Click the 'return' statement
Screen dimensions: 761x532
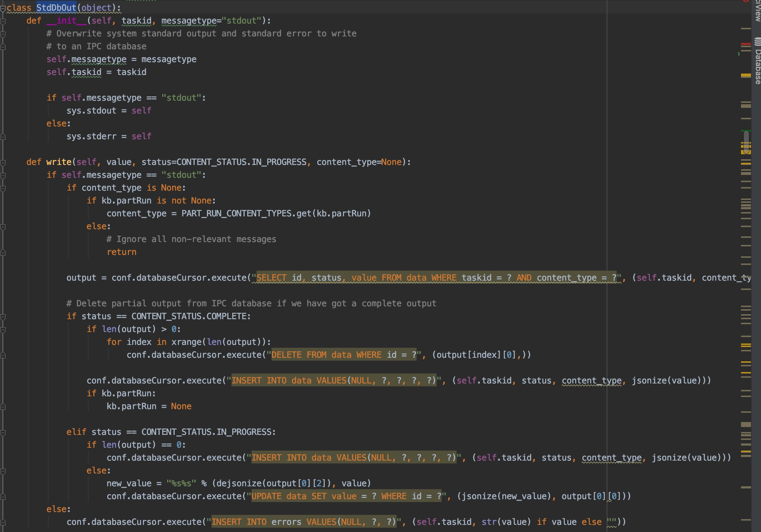pos(121,252)
